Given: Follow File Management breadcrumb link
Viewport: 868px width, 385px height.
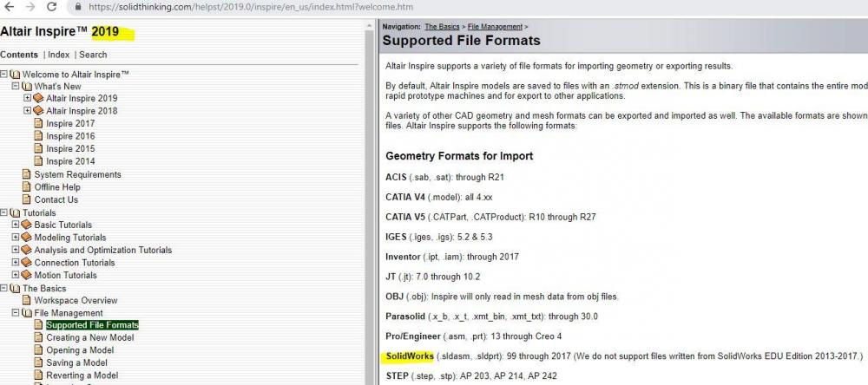Looking at the screenshot, I should 495,27.
